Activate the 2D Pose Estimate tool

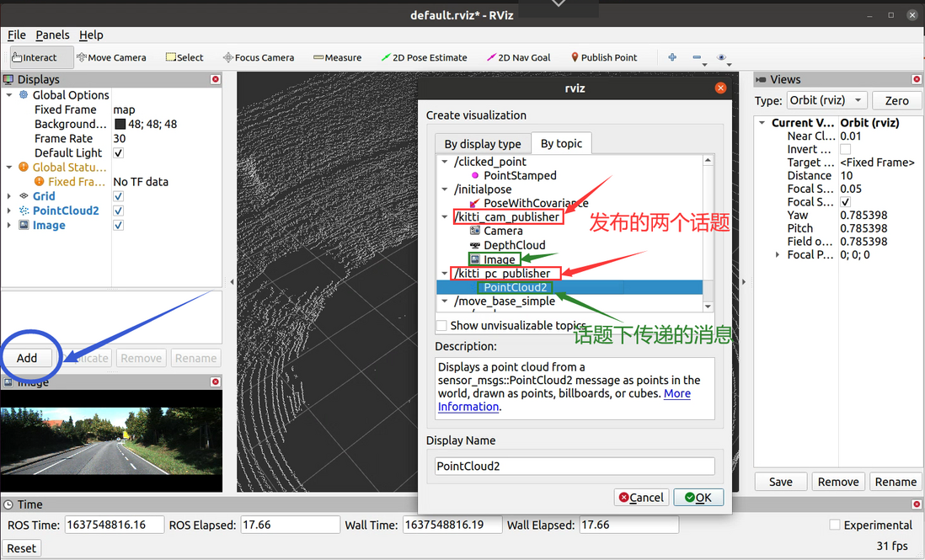[x=424, y=57]
